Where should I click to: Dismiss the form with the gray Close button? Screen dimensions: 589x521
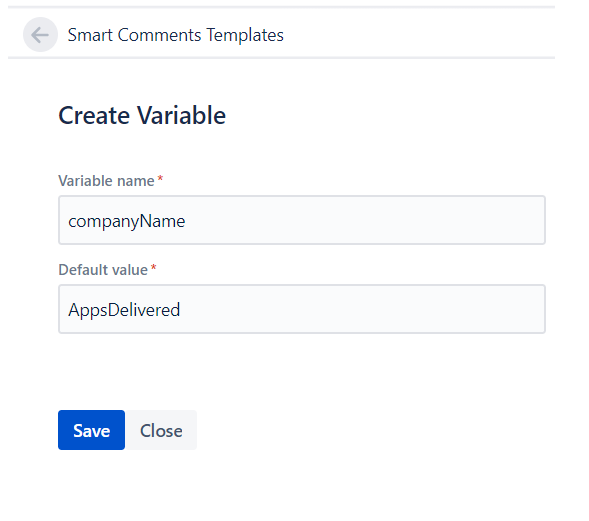click(x=161, y=430)
